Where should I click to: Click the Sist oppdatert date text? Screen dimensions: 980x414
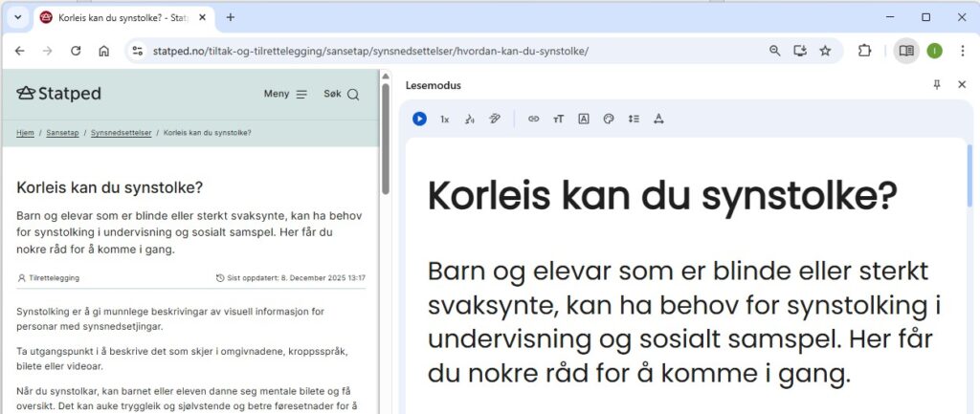(x=291, y=278)
